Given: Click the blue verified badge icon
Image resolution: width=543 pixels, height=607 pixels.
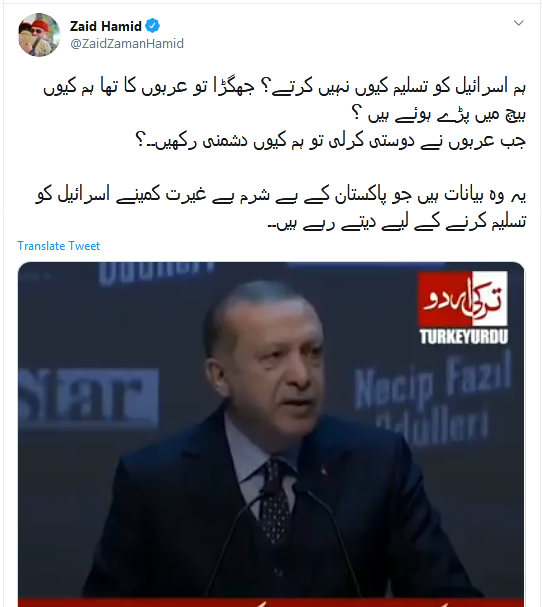Looking at the screenshot, I should (152, 26).
